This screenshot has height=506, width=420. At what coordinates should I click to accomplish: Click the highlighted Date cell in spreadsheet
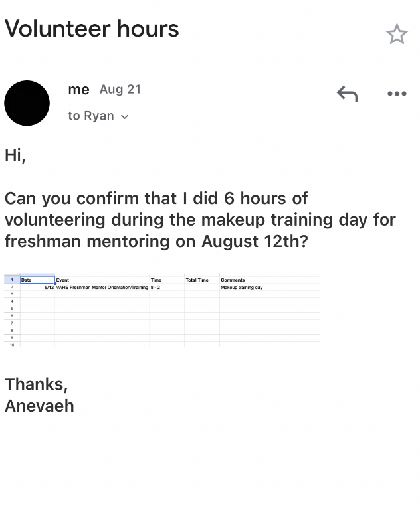point(37,280)
